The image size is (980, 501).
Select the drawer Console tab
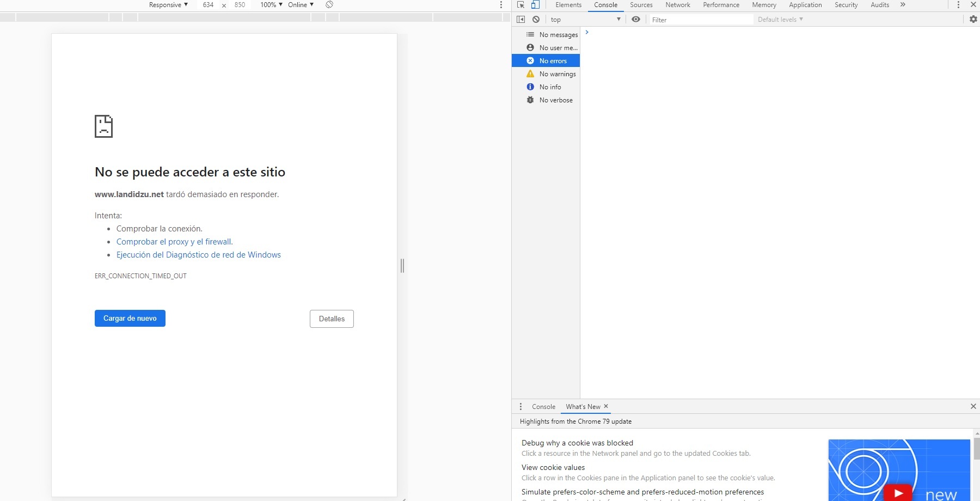[544, 407]
